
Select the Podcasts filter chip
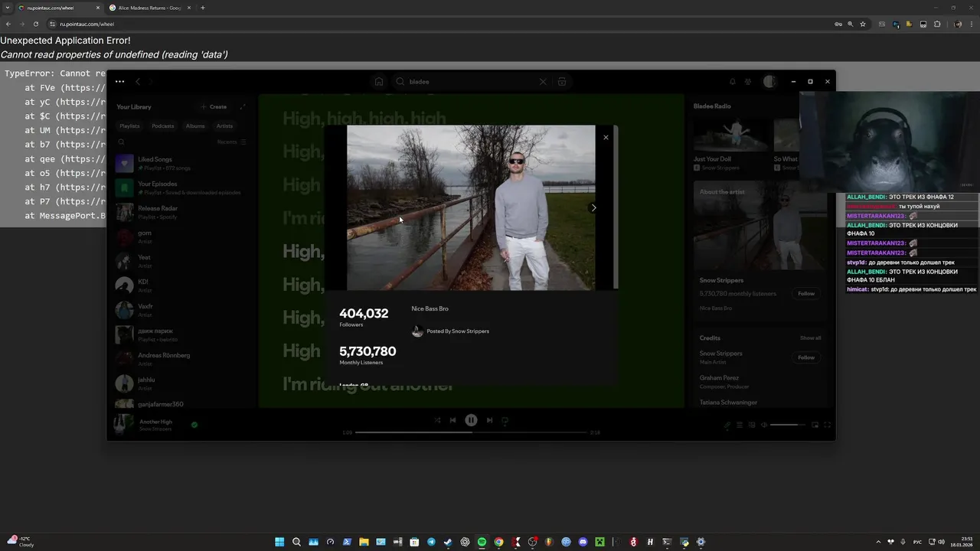point(162,126)
